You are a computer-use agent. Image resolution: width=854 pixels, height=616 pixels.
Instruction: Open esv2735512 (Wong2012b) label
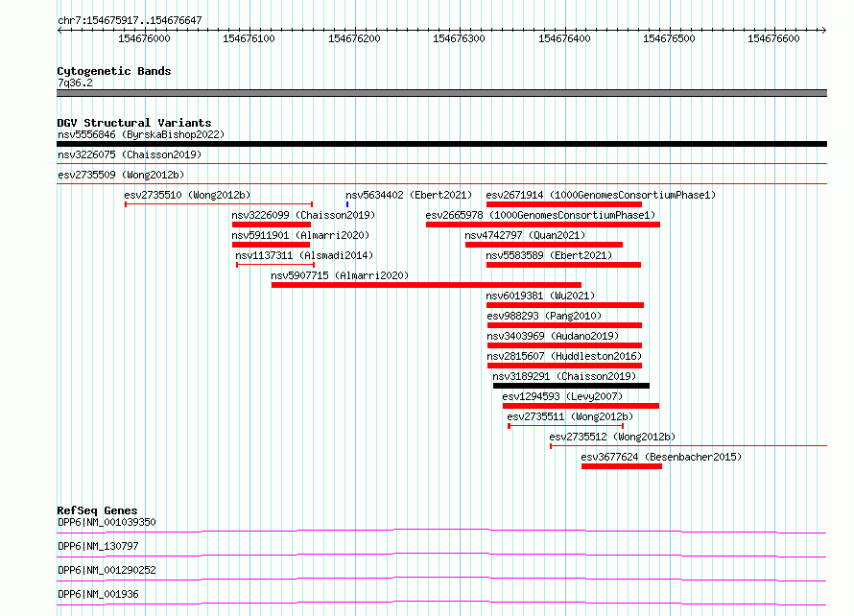point(612,437)
